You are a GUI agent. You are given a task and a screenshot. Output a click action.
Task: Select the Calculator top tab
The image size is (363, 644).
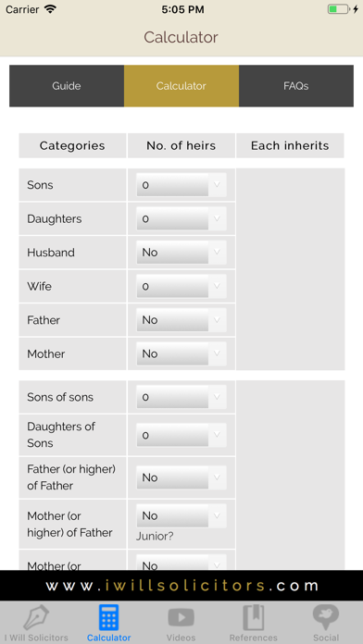pos(181,86)
